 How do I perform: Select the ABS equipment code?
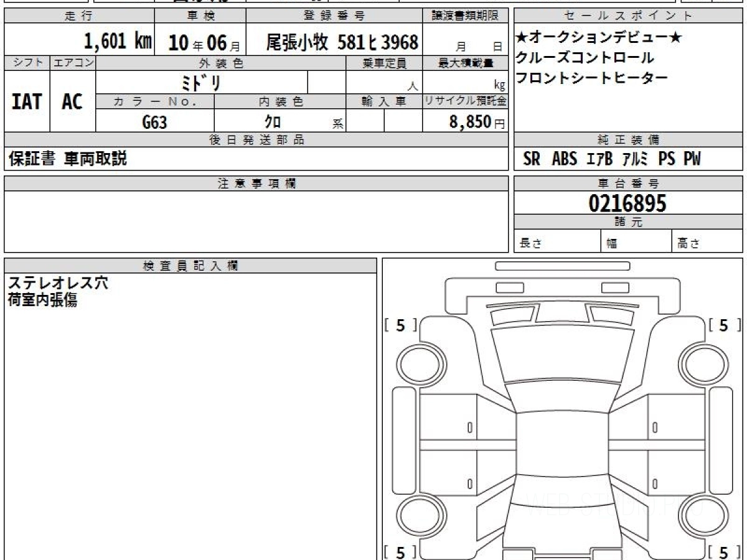(565, 159)
